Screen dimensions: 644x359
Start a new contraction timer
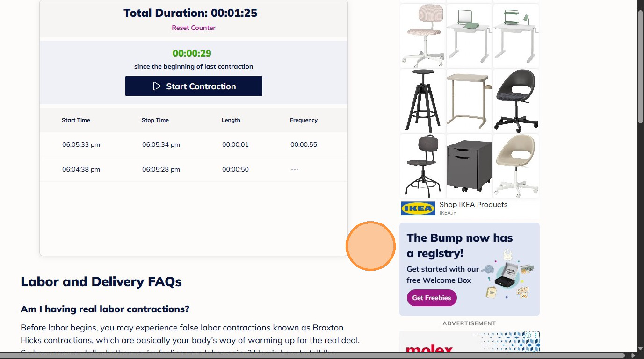(194, 86)
